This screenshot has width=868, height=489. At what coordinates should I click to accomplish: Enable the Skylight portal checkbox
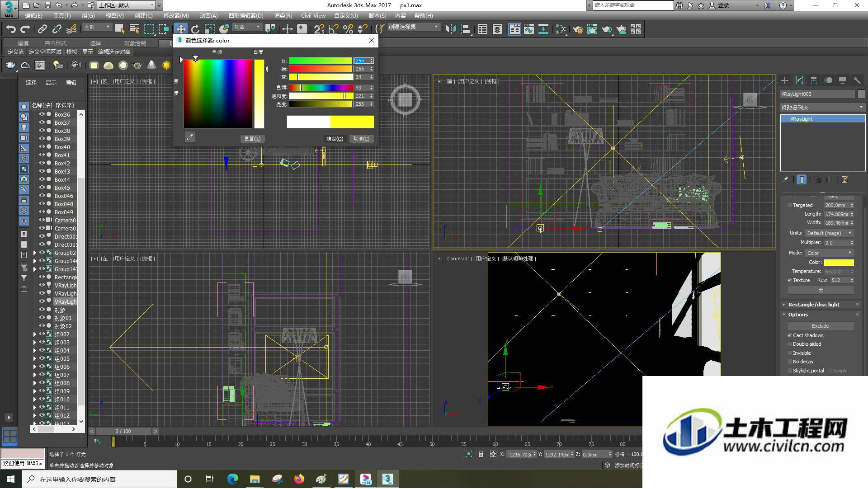click(790, 371)
